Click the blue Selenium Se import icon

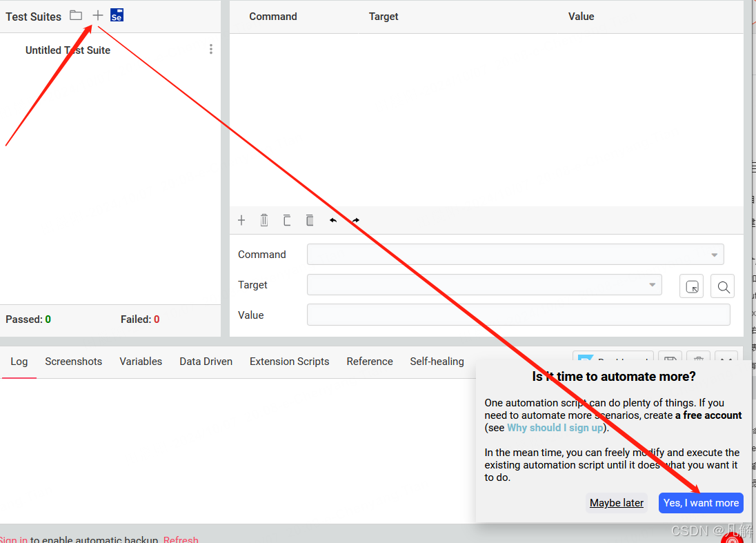coord(117,15)
